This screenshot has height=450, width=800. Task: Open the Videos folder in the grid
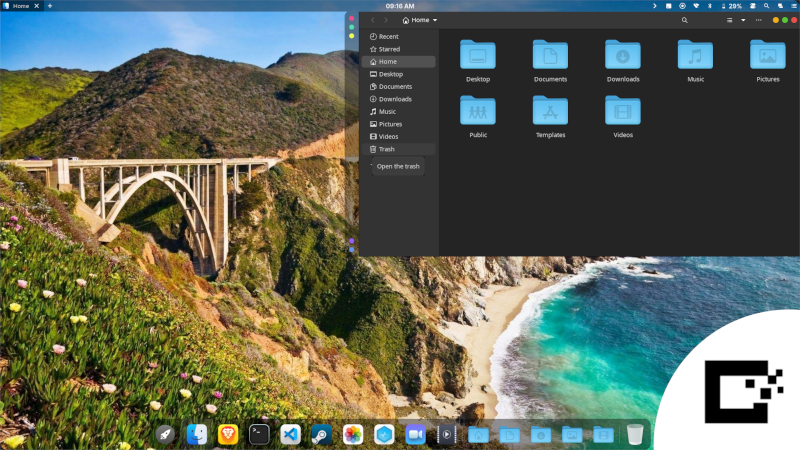pos(623,111)
